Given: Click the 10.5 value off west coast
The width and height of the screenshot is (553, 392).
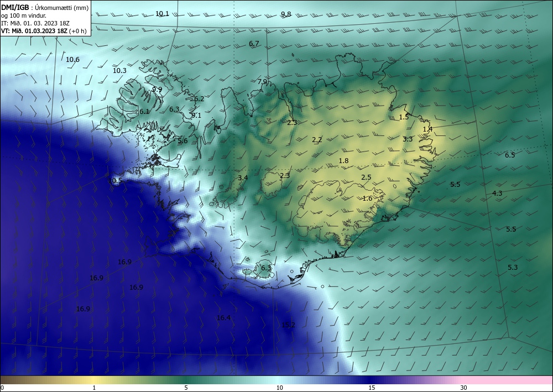Looking at the screenshot, I should [115, 180].
